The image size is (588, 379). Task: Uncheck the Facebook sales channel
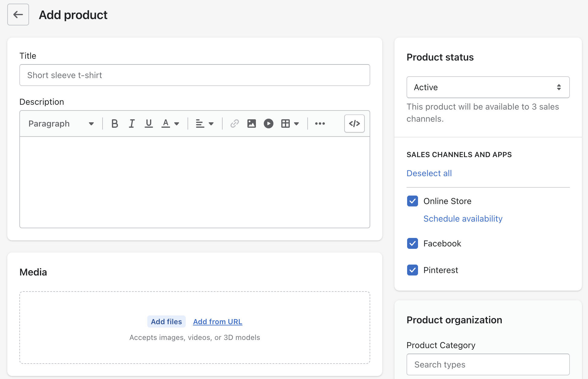(413, 243)
